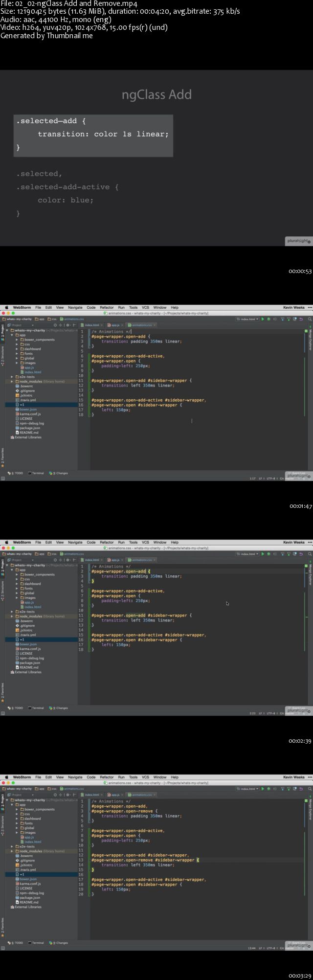Open the File menu in the 00:01:47 frame
Screen dimensions: 313x980
tap(38, 308)
